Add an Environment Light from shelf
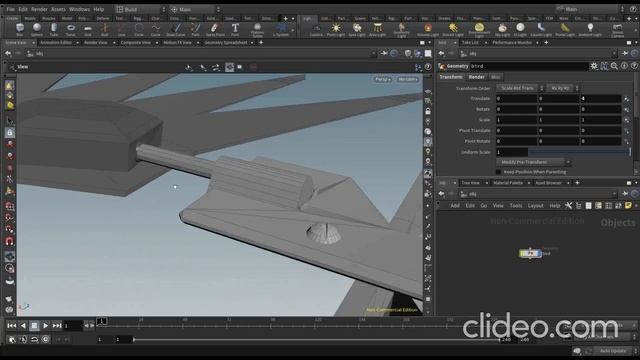The width and height of the screenshot is (640, 360). click(x=479, y=29)
